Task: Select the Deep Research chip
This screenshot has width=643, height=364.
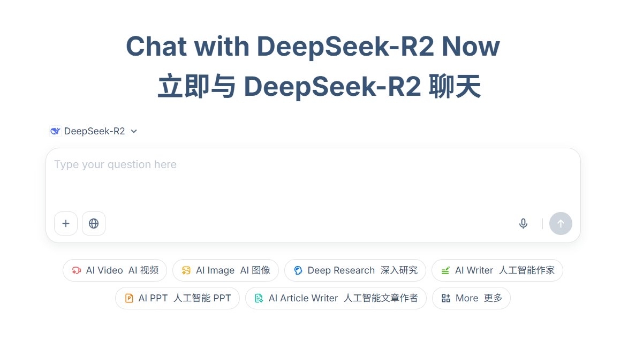Action: tap(355, 270)
